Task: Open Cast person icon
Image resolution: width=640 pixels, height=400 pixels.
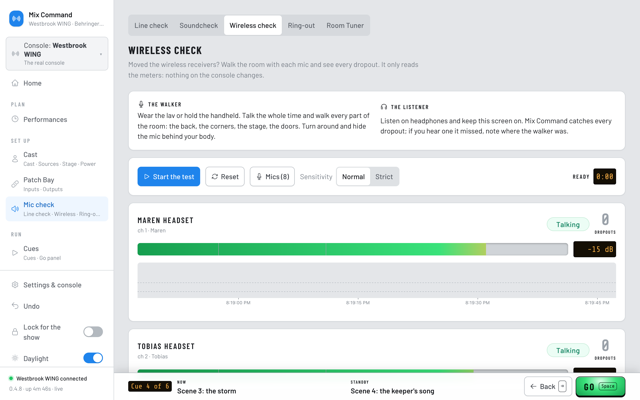Action: click(x=15, y=159)
